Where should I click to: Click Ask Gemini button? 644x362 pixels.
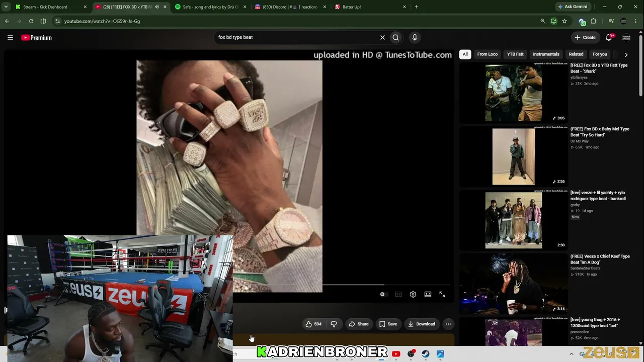(x=573, y=7)
